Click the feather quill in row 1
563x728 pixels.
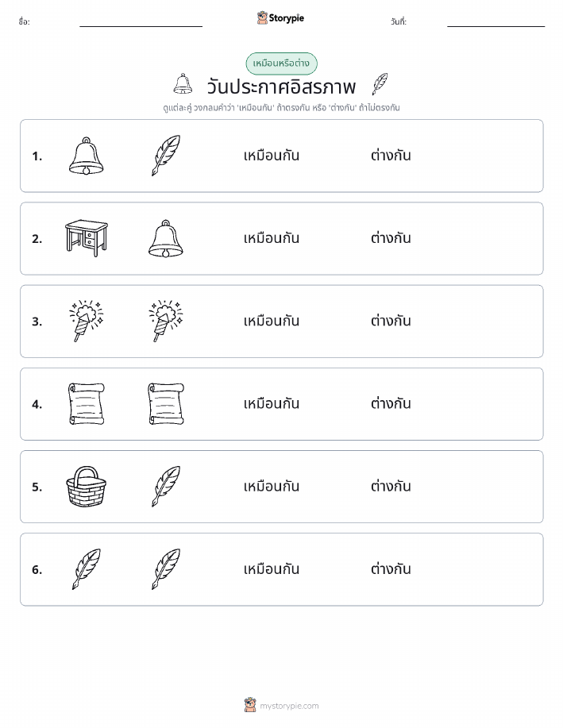pyautogui.click(x=166, y=156)
